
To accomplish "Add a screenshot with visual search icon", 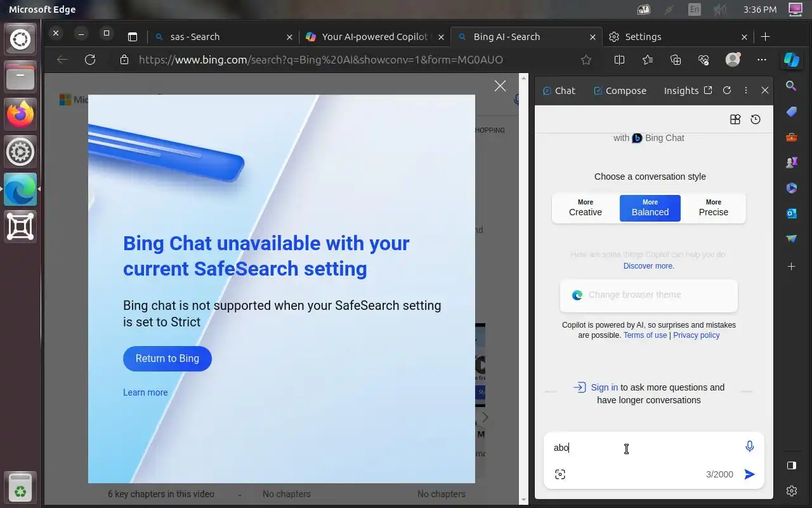I will [x=560, y=474].
